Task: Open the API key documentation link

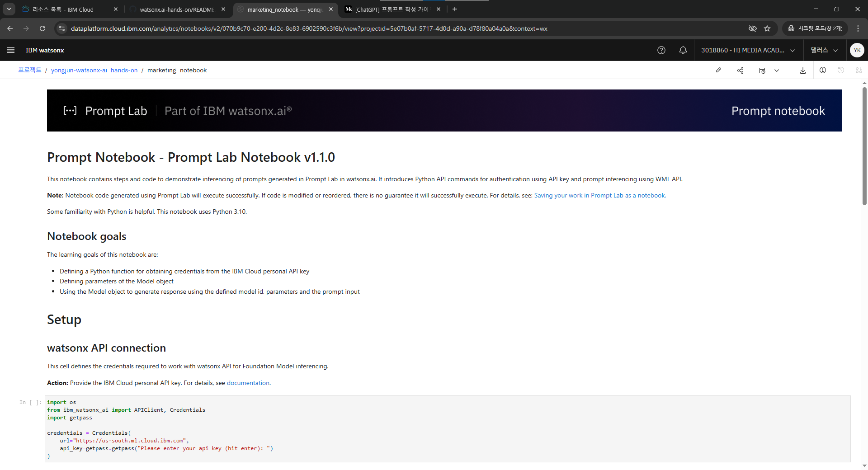Action: pyautogui.click(x=248, y=383)
